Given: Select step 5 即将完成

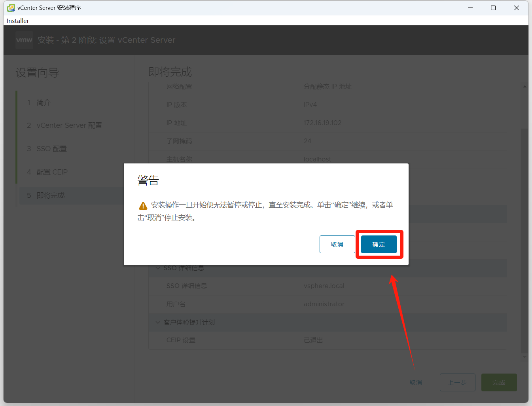Looking at the screenshot, I should coord(50,195).
